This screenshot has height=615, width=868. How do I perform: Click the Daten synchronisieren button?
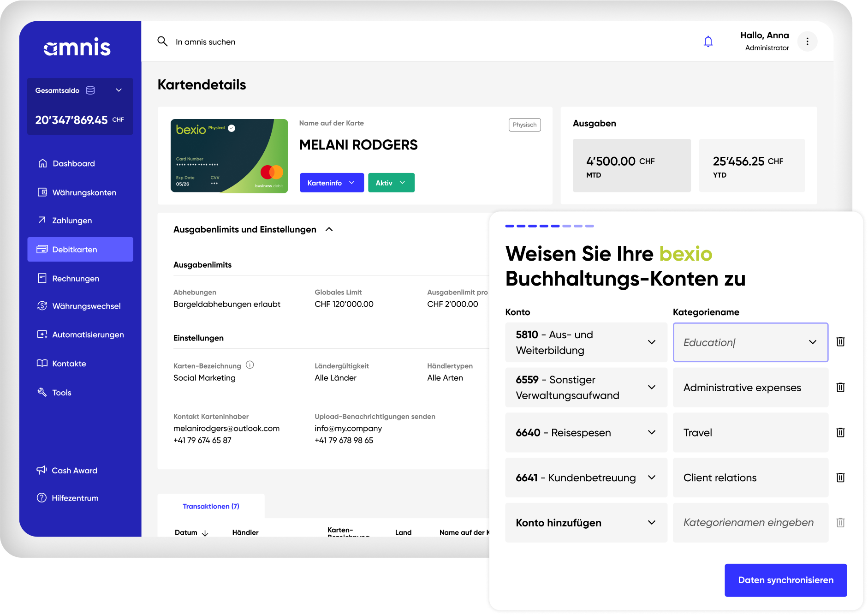tap(785, 580)
